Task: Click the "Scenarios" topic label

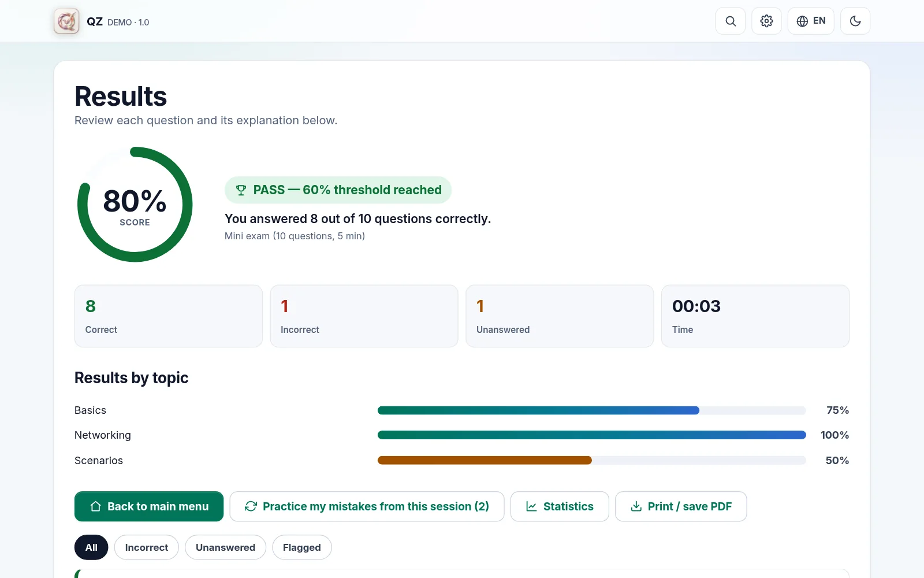Action: point(99,461)
